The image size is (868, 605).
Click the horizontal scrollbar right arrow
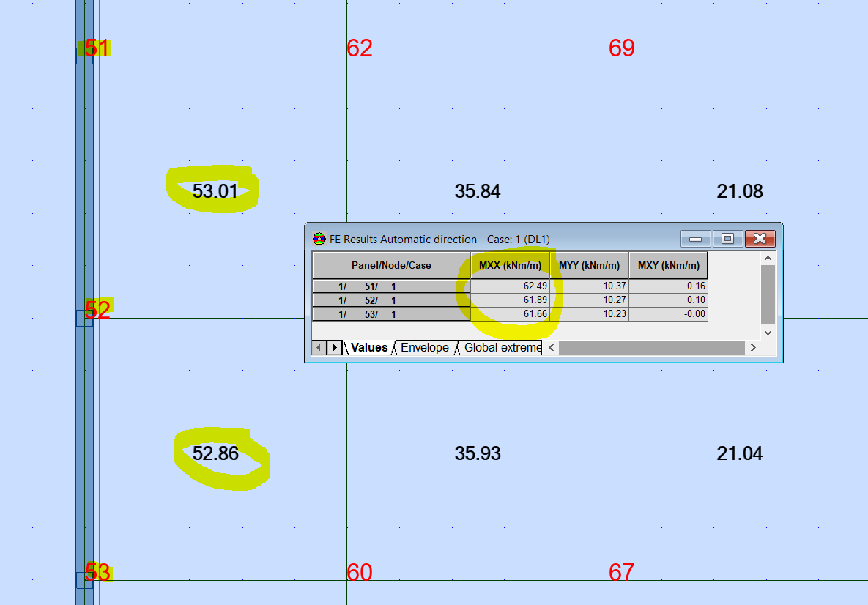pos(754,348)
